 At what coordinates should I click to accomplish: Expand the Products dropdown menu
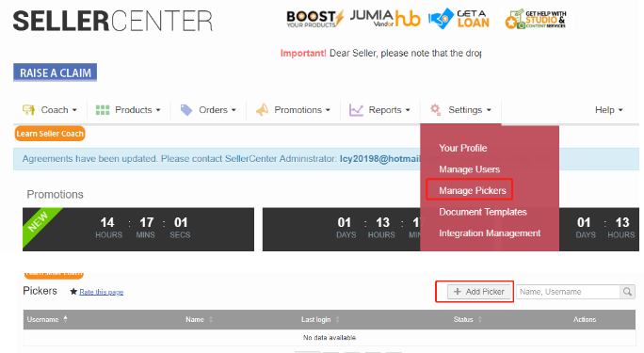pos(128,109)
